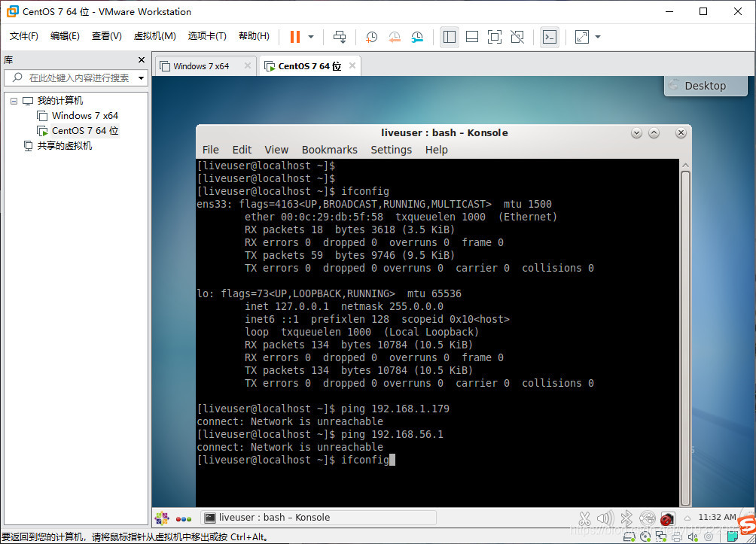The image size is (756, 544).
Task: Toggle Unity mode icon in toolbar
Action: (x=517, y=37)
